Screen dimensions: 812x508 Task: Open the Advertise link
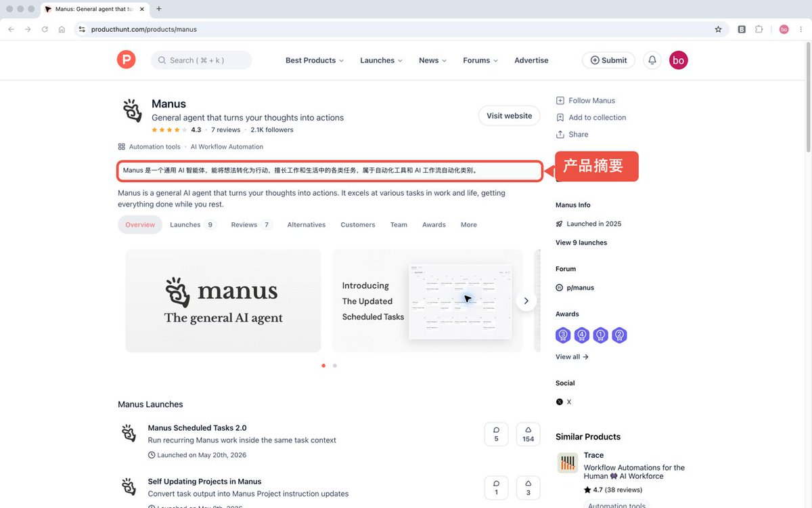click(531, 60)
